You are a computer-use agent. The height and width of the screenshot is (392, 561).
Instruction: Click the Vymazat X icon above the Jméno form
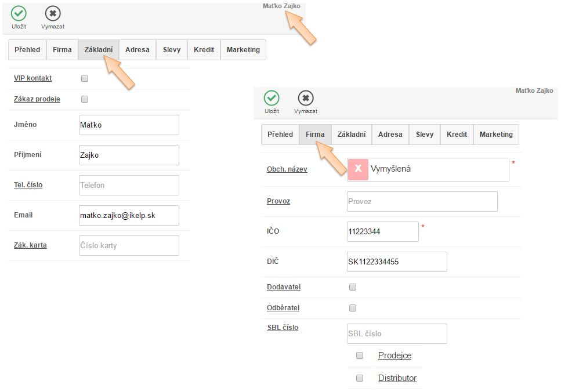(53, 14)
